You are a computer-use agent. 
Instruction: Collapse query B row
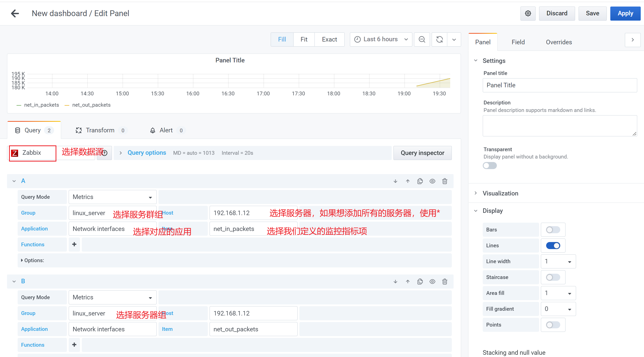14,282
